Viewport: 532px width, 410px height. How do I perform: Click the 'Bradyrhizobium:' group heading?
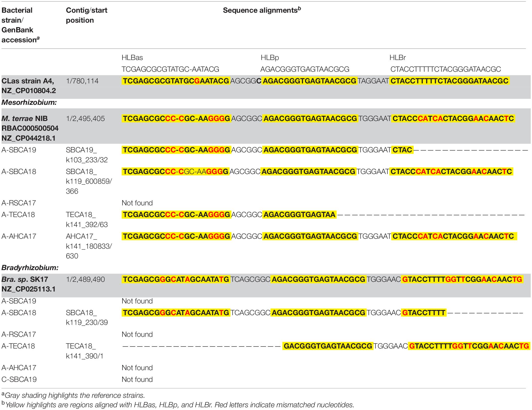[30, 268]
